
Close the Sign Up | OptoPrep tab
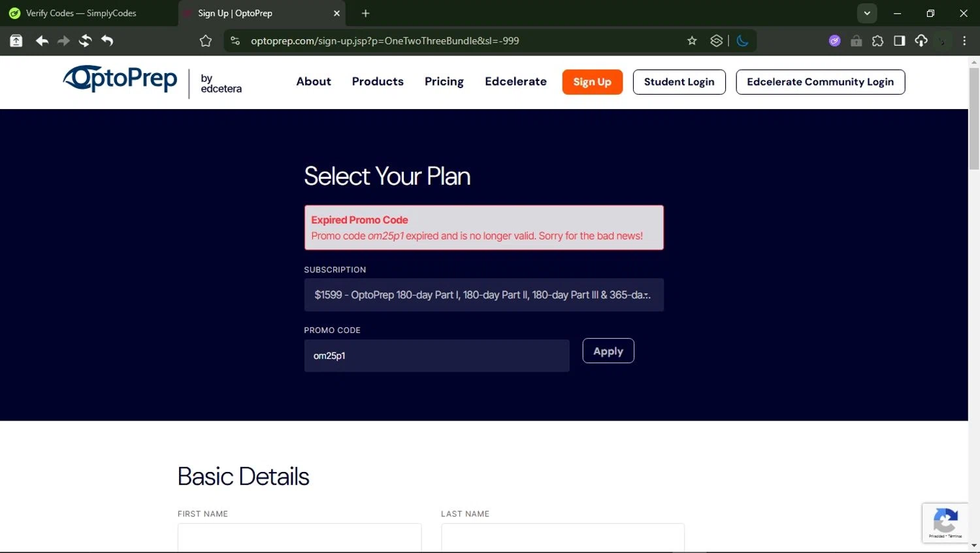(x=336, y=13)
